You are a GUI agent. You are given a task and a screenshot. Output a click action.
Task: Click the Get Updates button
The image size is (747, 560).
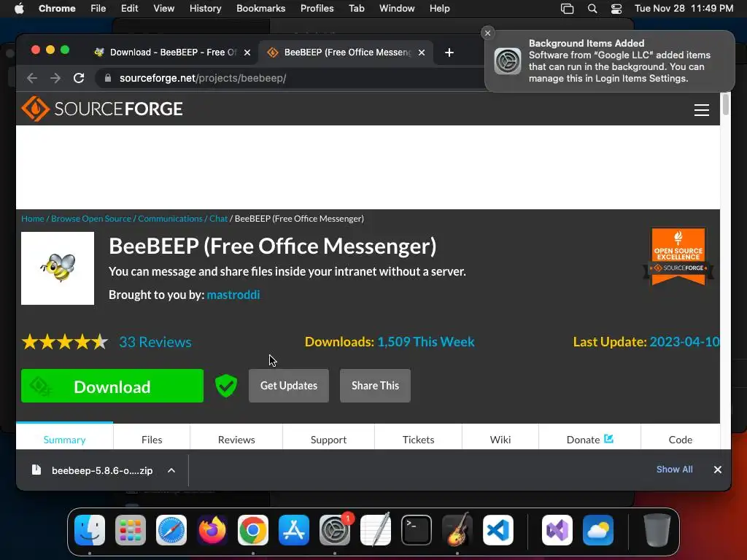coord(289,386)
